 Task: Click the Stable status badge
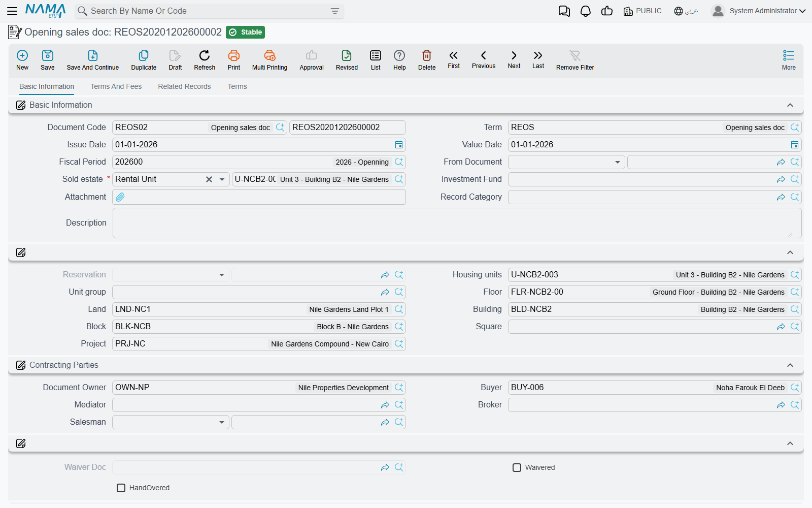pos(245,32)
